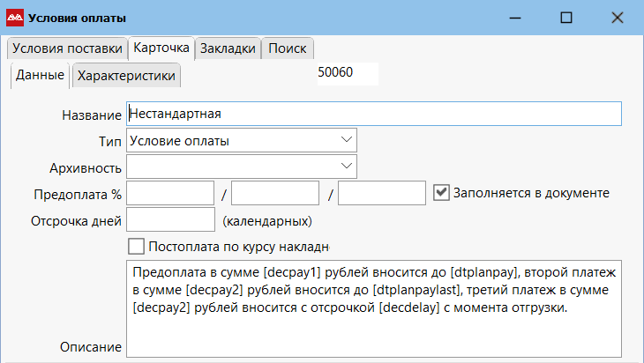Image resolution: width=644 pixels, height=363 pixels.
Task: Maximize the Условия оплаты window
Action: [566, 18]
